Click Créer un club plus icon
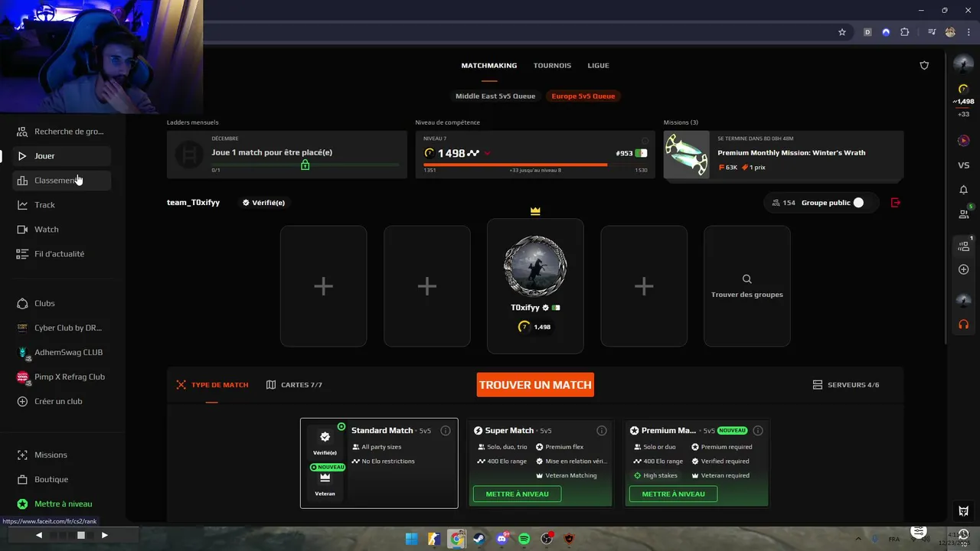 tap(22, 402)
